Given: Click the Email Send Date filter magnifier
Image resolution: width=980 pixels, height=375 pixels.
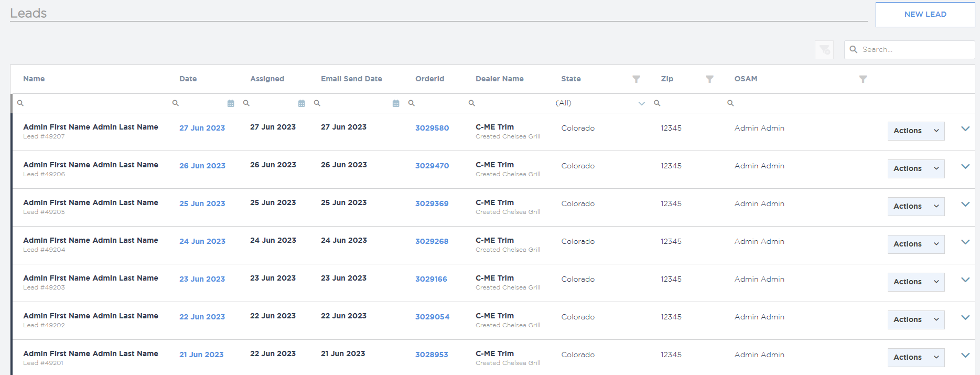Looking at the screenshot, I should coord(317,103).
